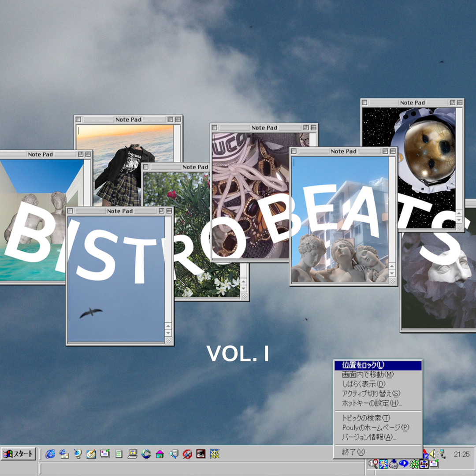The image size is (476, 476).
Task: Click the sneaker with butterfly photo
Action: coord(250,196)
